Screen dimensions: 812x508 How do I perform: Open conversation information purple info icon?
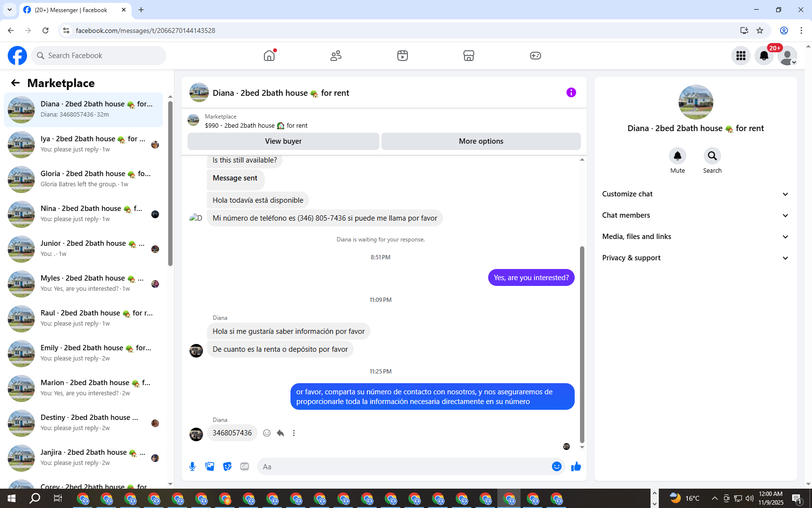[x=571, y=92]
